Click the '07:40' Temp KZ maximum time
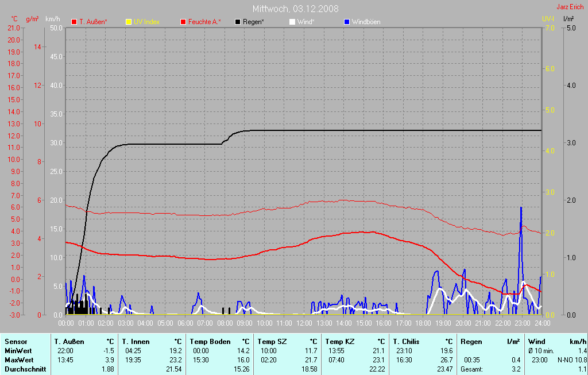The width and height of the screenshot is (588, 375). (336, 360)
